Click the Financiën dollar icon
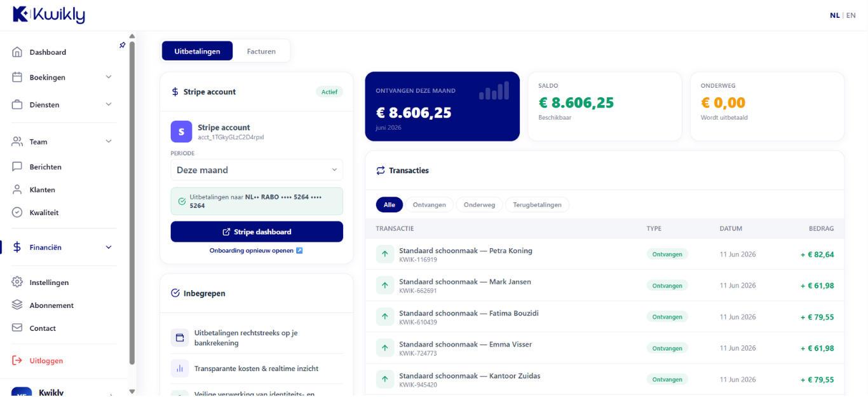 [x=17, y=247]
